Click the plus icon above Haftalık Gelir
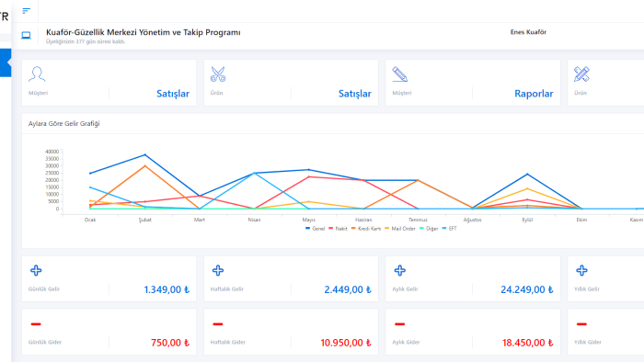Image resolution: width=644 pixels, height=362 pixels. tap(218, 270)
